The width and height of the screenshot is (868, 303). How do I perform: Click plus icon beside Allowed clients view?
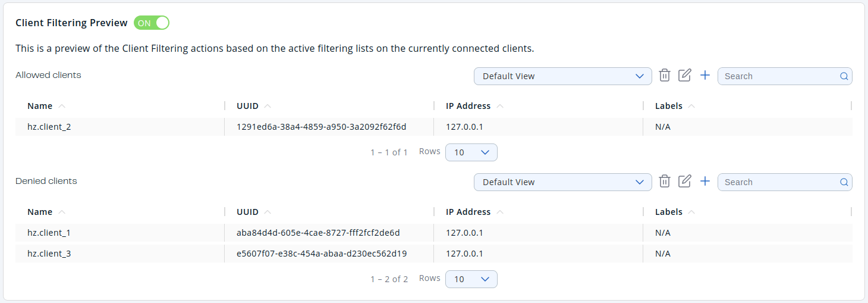point(705,76)
